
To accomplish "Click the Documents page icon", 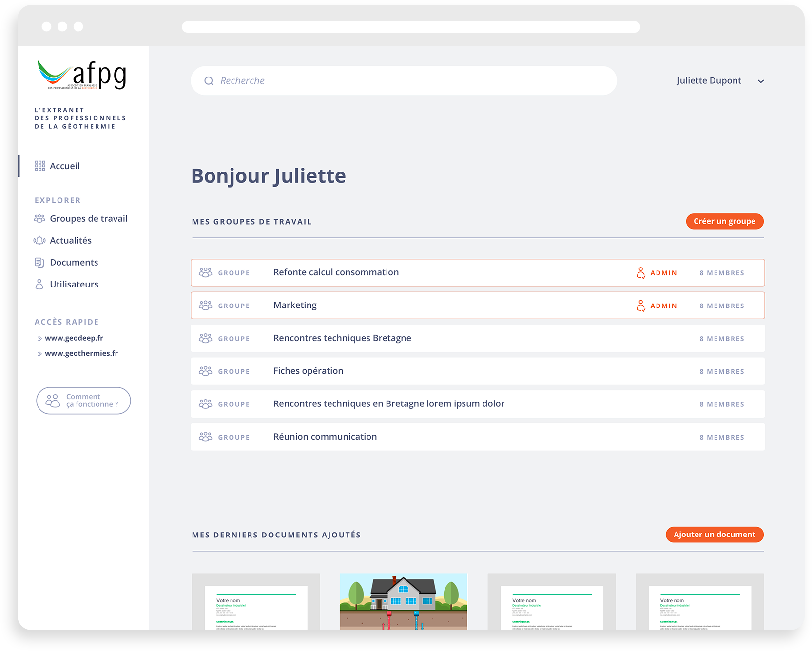I will click(x=39, y=263).
